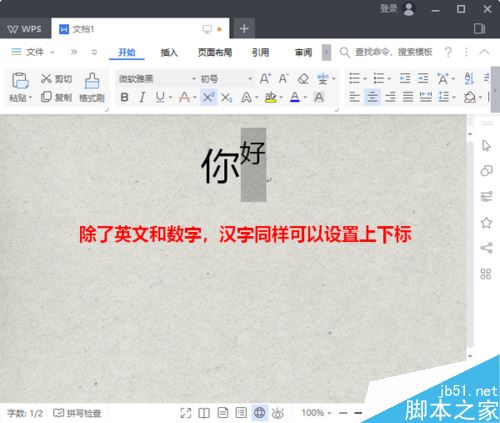Toggle Bold formatting
Viewport: 500px width, 423px height.
(x=124, y=97)
